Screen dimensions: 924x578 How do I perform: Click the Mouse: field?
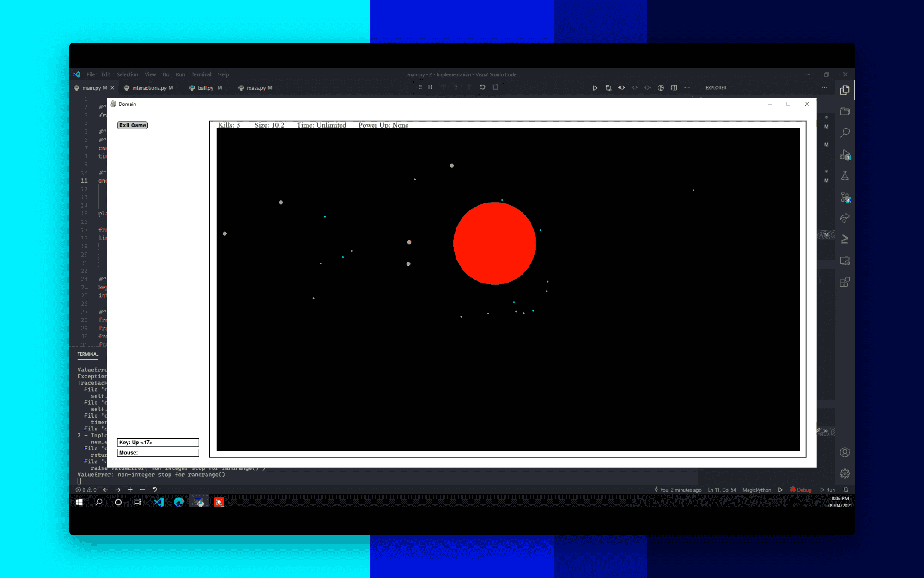tap(158, 453)
